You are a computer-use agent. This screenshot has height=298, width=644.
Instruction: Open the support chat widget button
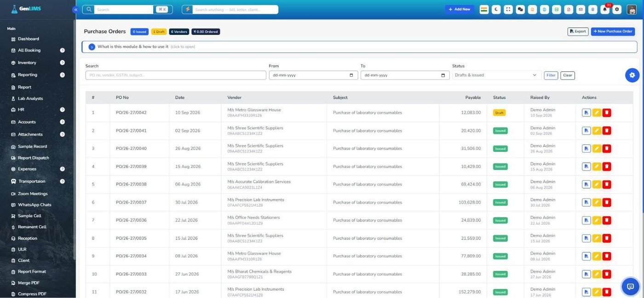click(x=630, y=287)
